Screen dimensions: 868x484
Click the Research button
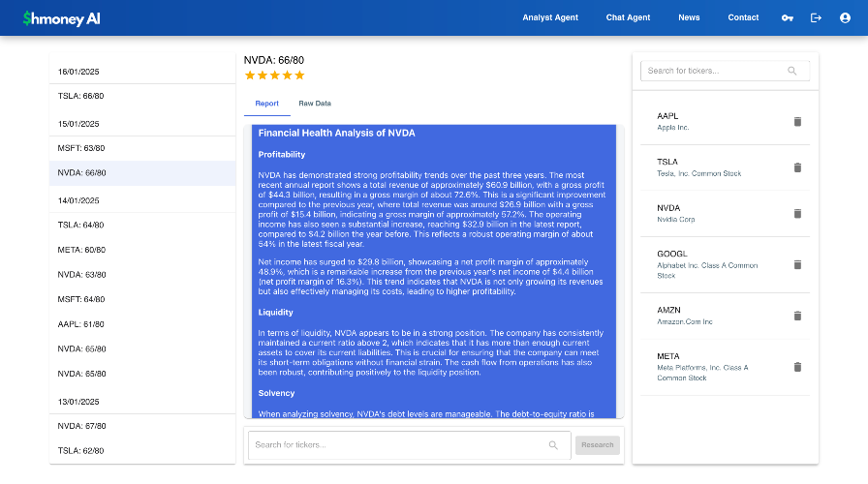(x=598, y=445)
